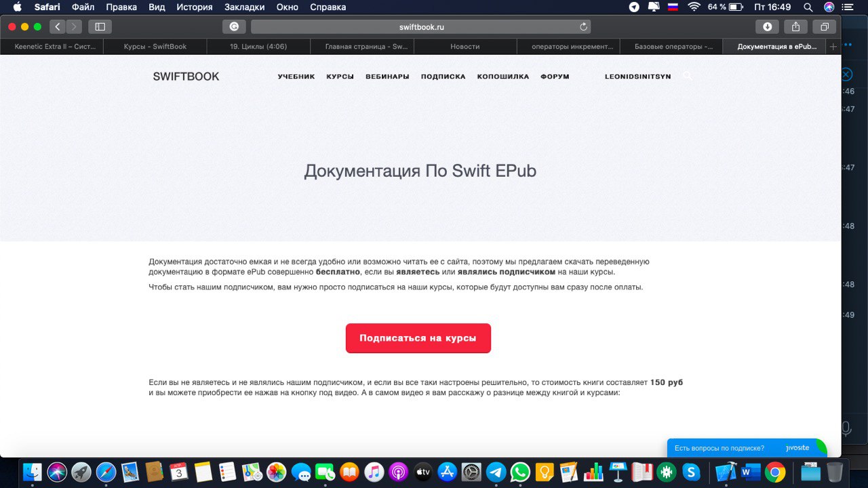Switch to the 19. Циклы (4:06) tab

(258, 47)
